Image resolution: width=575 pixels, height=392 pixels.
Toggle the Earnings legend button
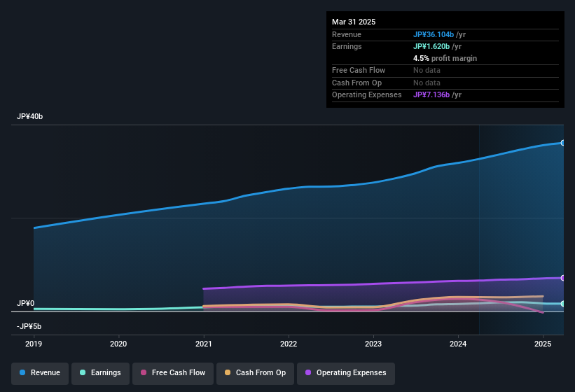tap(100, 373)
